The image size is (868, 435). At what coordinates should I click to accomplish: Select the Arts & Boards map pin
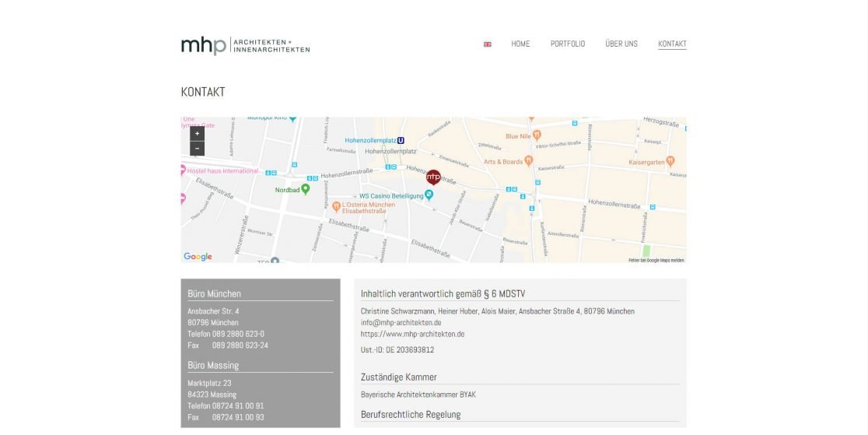point(529,161)
